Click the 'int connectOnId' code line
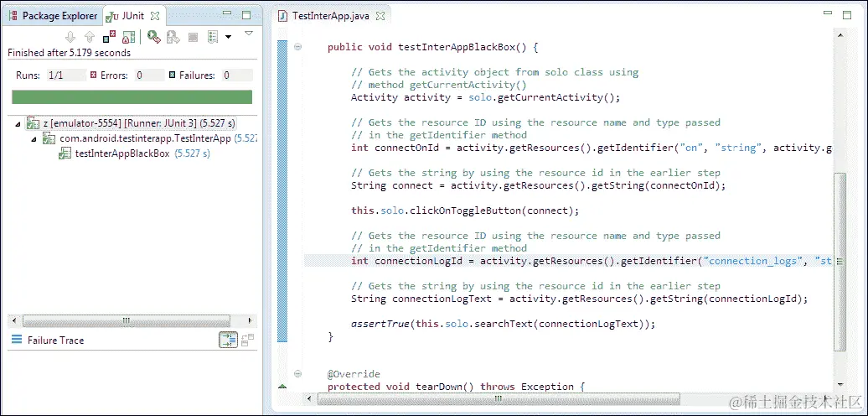The height and width of the screenshot is (416, 868). [592, 148]
